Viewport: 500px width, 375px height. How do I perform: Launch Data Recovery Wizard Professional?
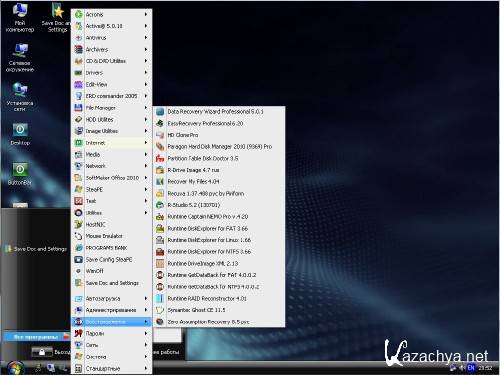pyautogui.click(x=219, y=112)
